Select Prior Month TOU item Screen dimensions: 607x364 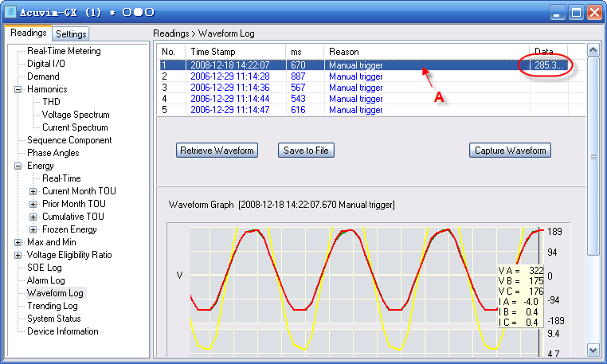click(x=73, y=204)
